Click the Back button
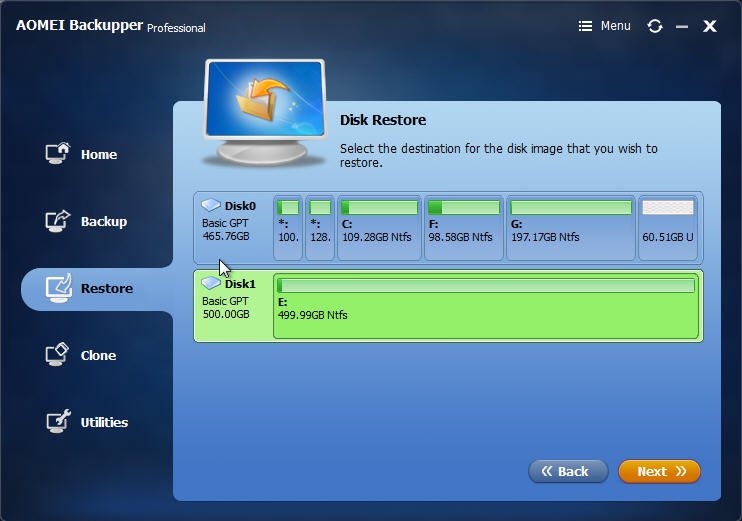 click(568, 471)
